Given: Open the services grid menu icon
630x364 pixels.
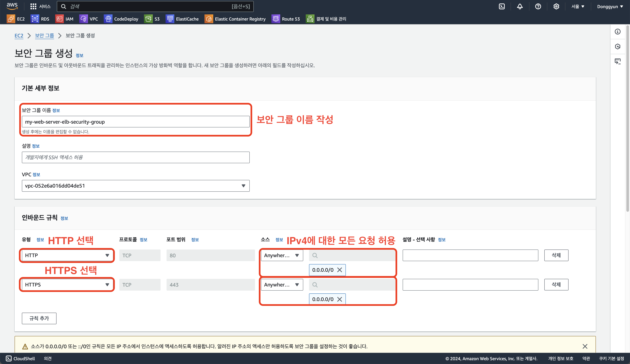Looking at the screenshot, I should (33, 6).
